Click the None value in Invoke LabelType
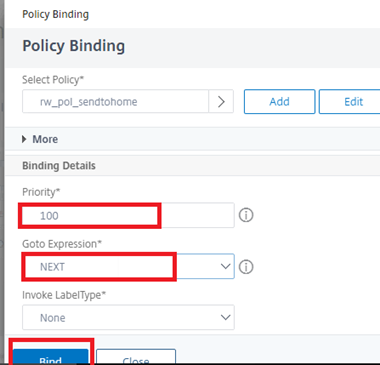The width and height of the screenshot is (380, 365). [x=53, y=318]
